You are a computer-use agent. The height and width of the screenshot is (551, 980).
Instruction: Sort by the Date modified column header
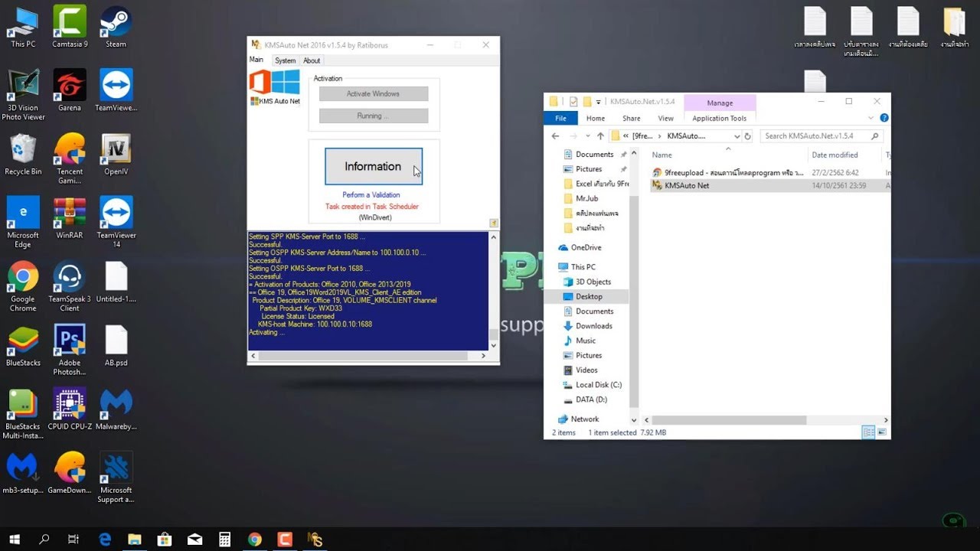click(x=835, y=155)
